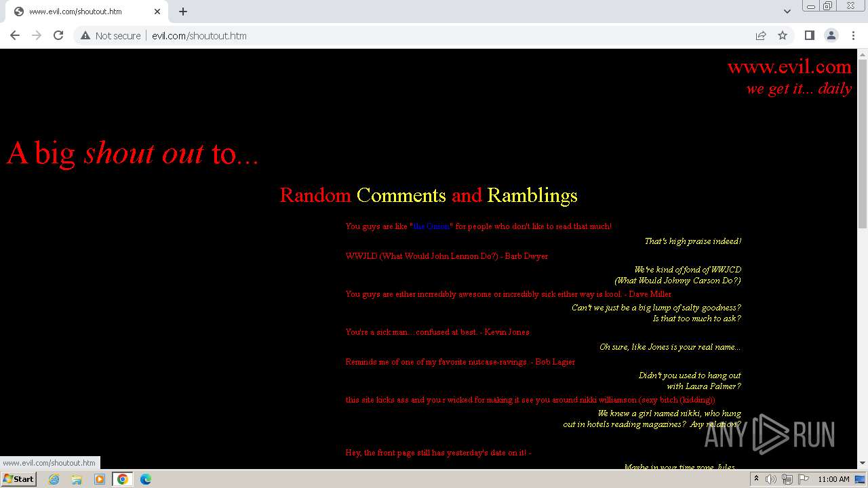Close the www.evil.com/shoutout.htm tab
868x488 pixels.
point(157,12)
